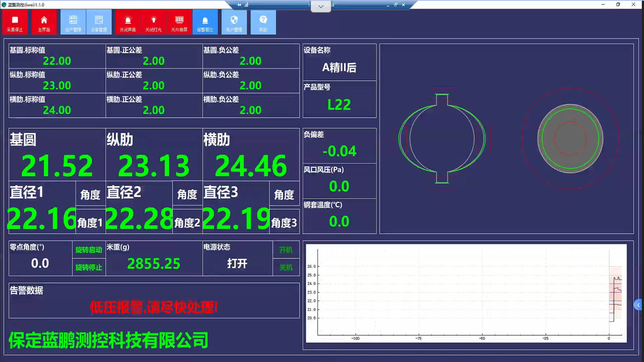Click the 基圆.标称值 22.00 field
644x362 pixels.
[x=57, y=61]
